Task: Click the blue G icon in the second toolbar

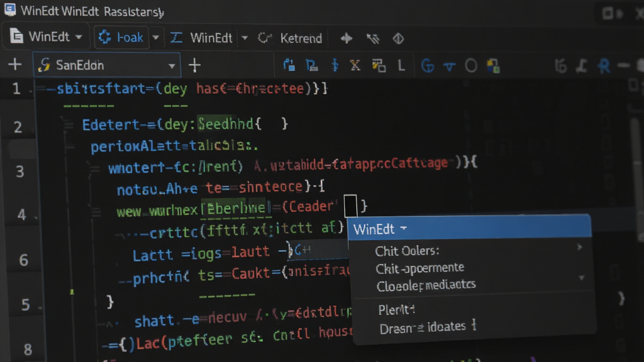Action: click(427, 65)
